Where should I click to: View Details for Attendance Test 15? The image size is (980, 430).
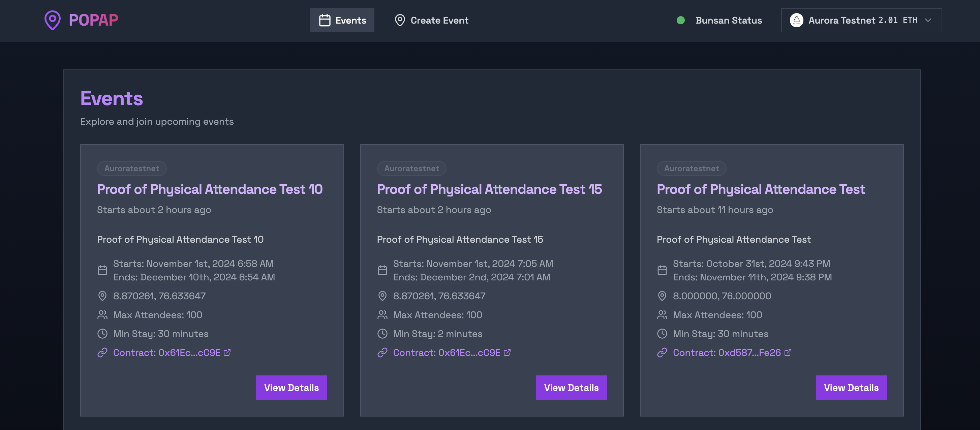tap(571, 388)
